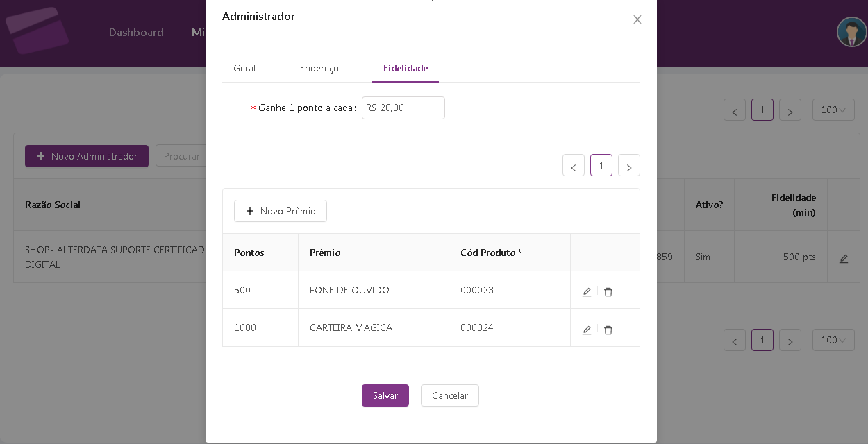
Task: Close the Administrador dialog
Action: click(637, 19)
